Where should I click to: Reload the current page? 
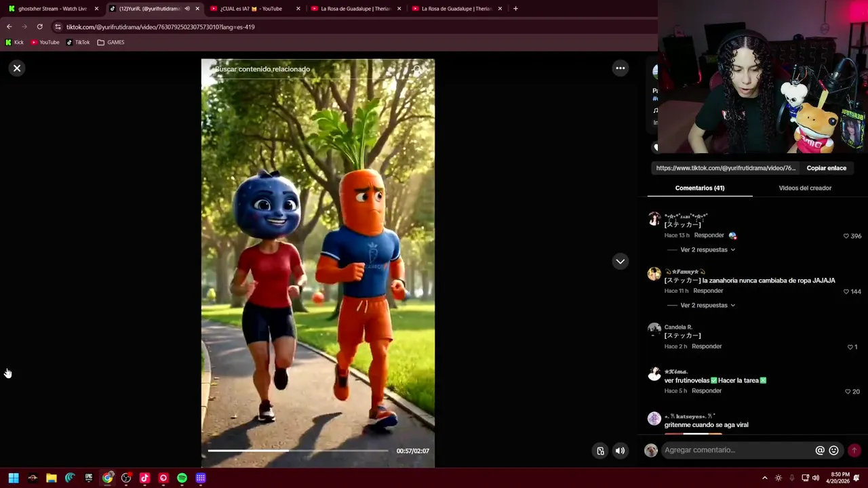click(40, 27)
